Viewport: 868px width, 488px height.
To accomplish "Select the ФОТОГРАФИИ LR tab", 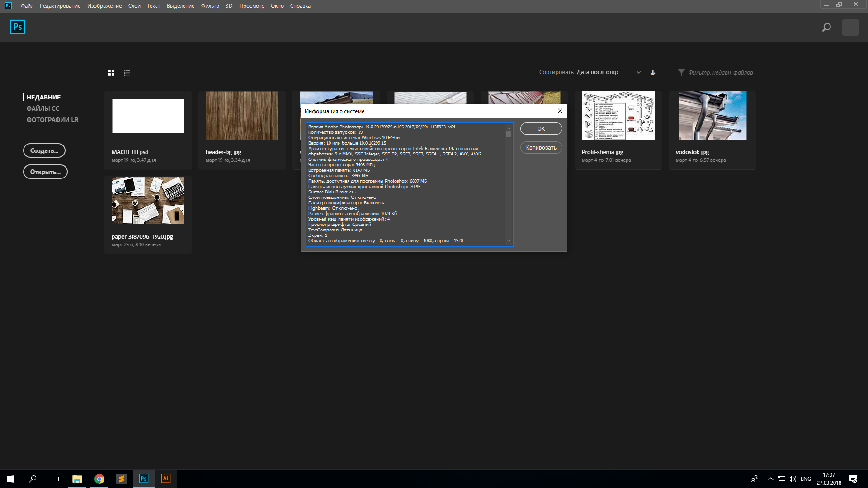I will (52, 120).
